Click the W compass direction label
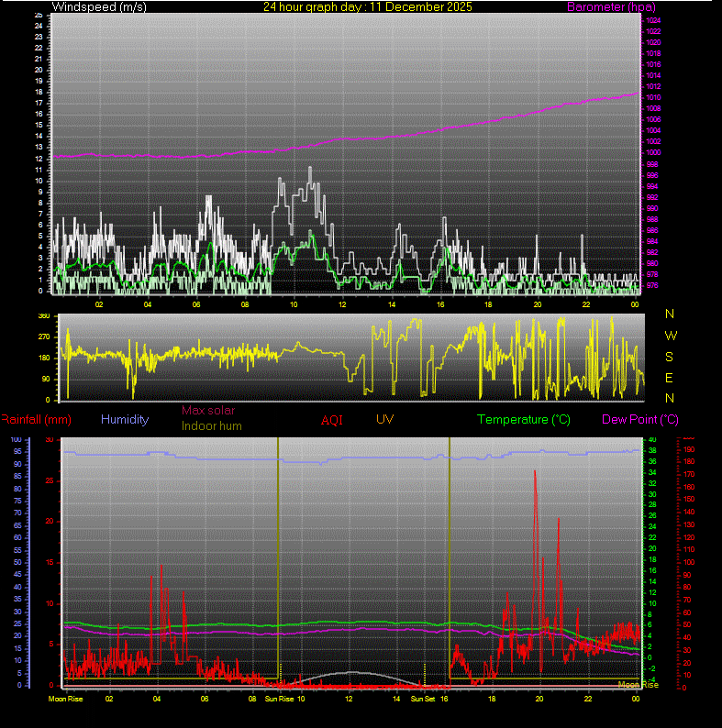Viewport: 722px width, 728px height. (x=671, y=336)
